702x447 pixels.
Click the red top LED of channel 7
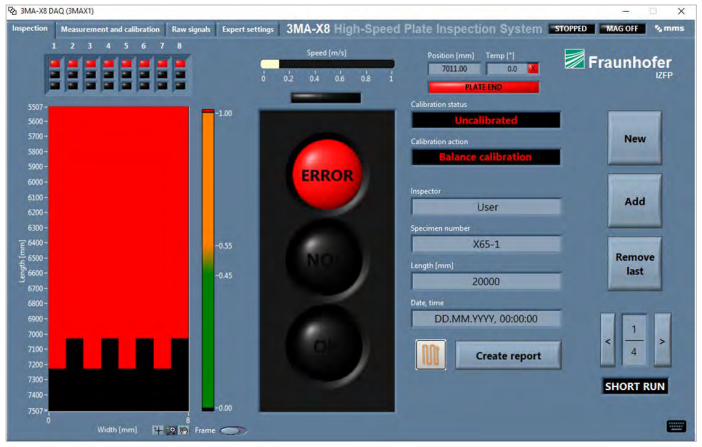(162, 64)
